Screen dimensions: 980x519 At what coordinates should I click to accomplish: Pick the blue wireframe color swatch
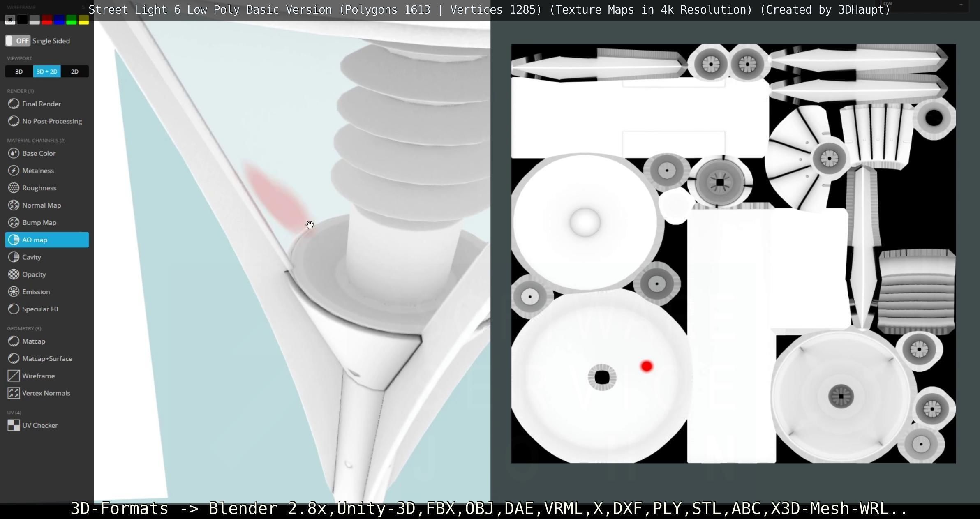[x=59, y=20]
